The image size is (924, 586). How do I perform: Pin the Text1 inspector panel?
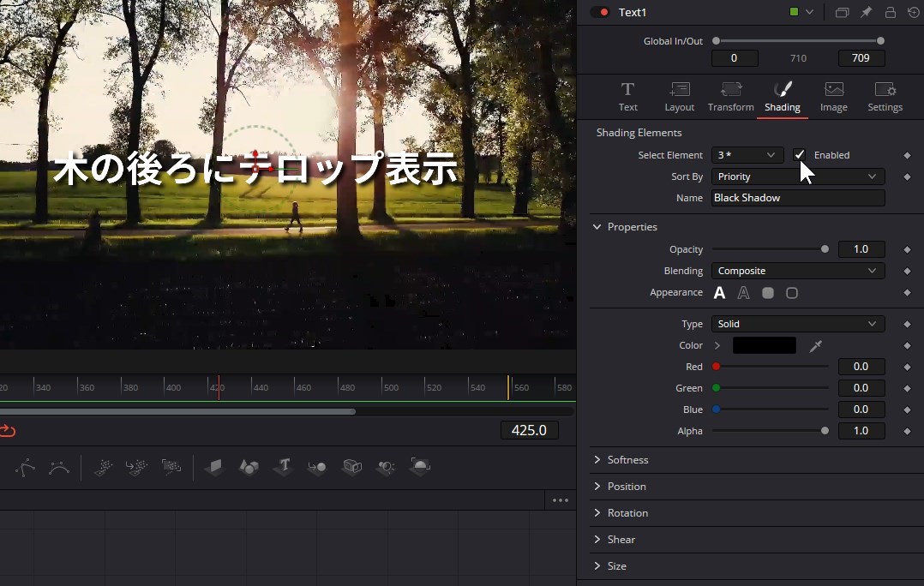[866, 12]
